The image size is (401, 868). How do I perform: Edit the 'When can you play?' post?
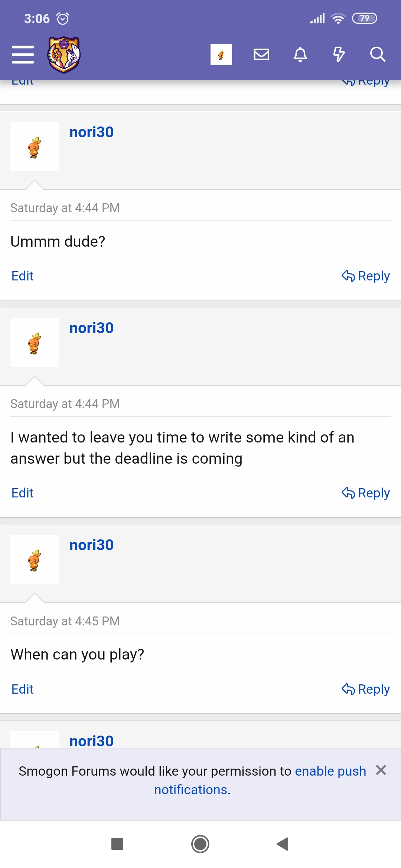click(x=22, y=689)
